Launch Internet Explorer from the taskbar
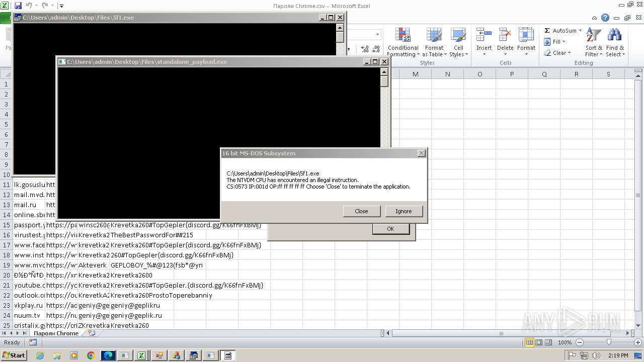This screenshot has width=644, height=362. pyautogui.click(x=40, y=355)
